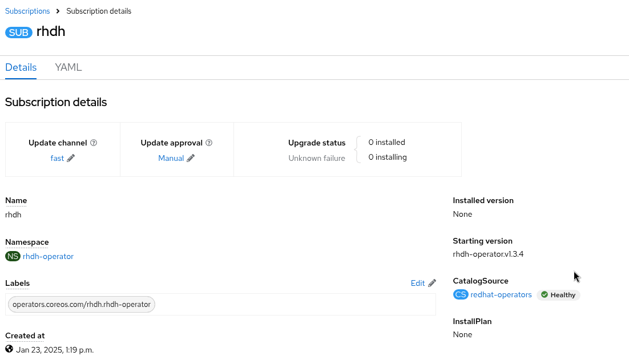Click the pencil icon next to fast channel
The image size is (629, 364).
point(71,159)
